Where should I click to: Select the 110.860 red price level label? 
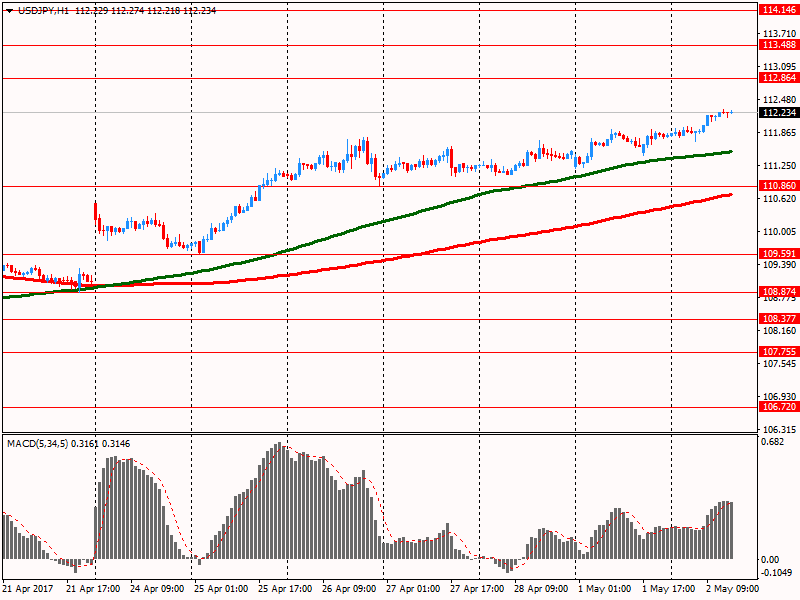point(779,186)
